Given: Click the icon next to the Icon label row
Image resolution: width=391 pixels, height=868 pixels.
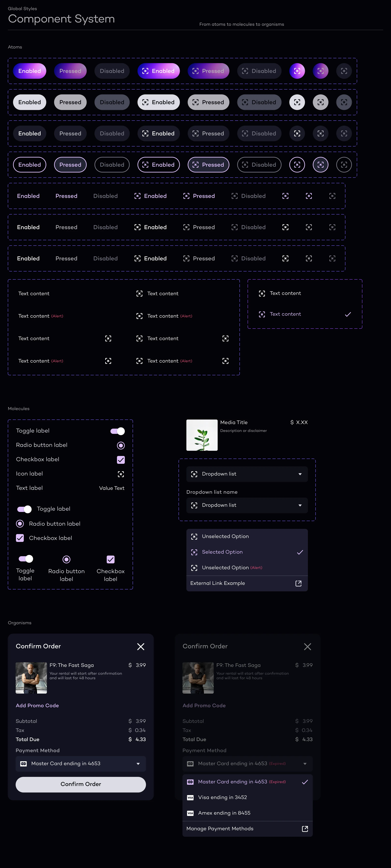Looking at the screenshot, I should [121, 474].
